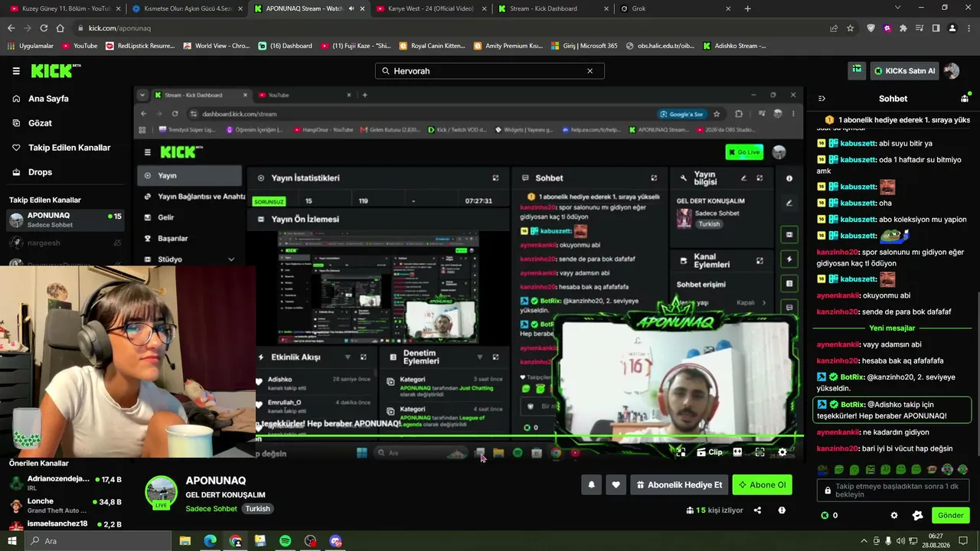Reload the current page
This screenshot has width=980, height=551.
(x=44, y=28)
